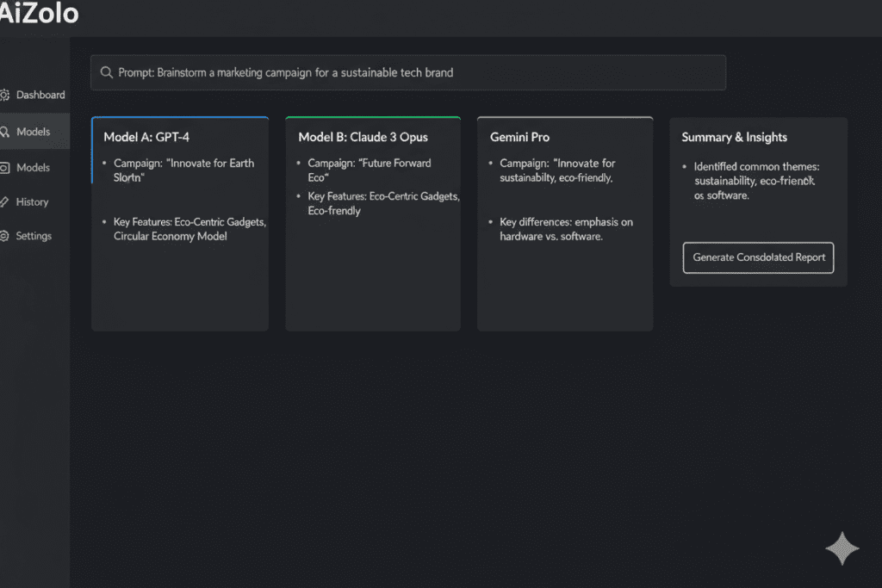Image resolution: width=882 pixels, height=588 pixels.
Task: Select the Gemini Pro card heading
Action: click(x=519, y=137)
